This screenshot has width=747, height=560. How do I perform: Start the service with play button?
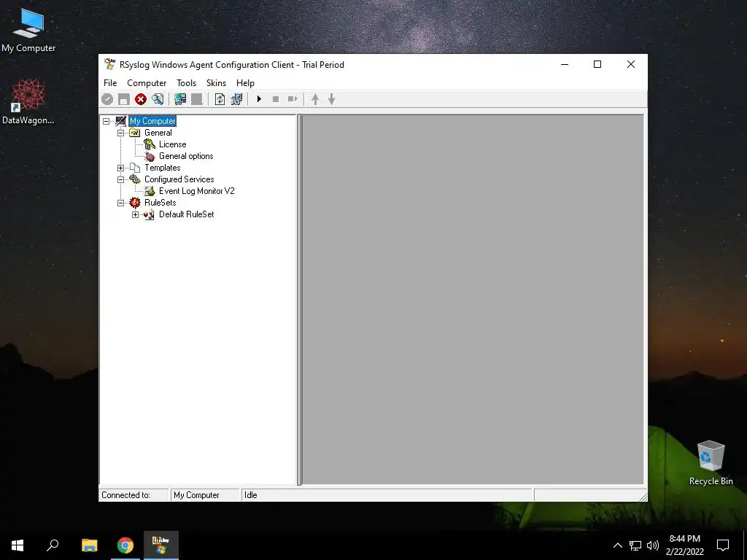coord(259,99)
